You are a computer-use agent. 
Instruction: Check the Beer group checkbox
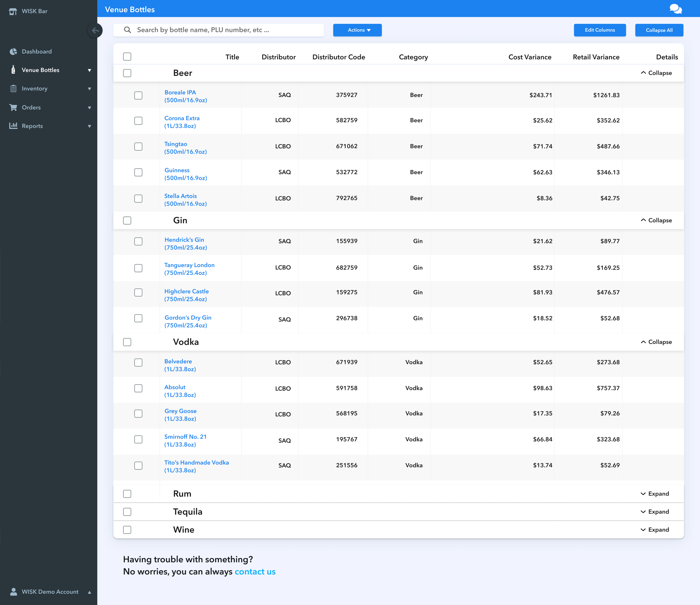(x=127, y=73)
